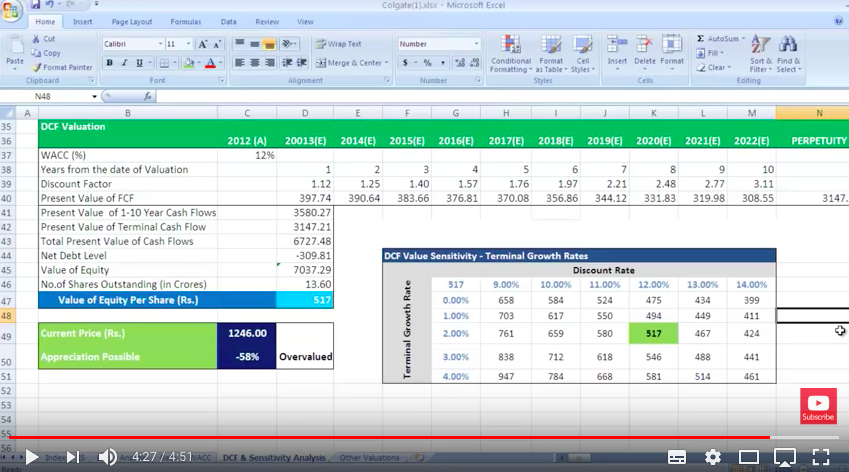Click the Find & Select icon
This screenshot has width=849, height=472.
(x=788, y=54)
